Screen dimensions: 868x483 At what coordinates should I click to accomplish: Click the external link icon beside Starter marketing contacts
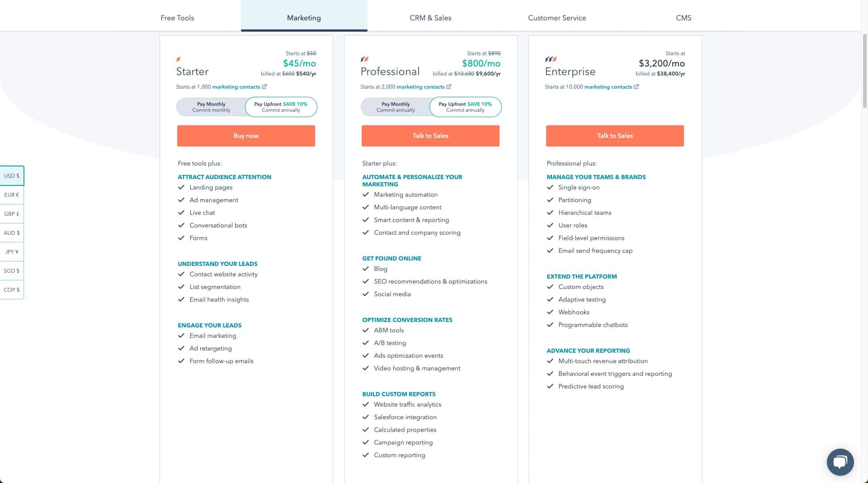tap(265, 86)
